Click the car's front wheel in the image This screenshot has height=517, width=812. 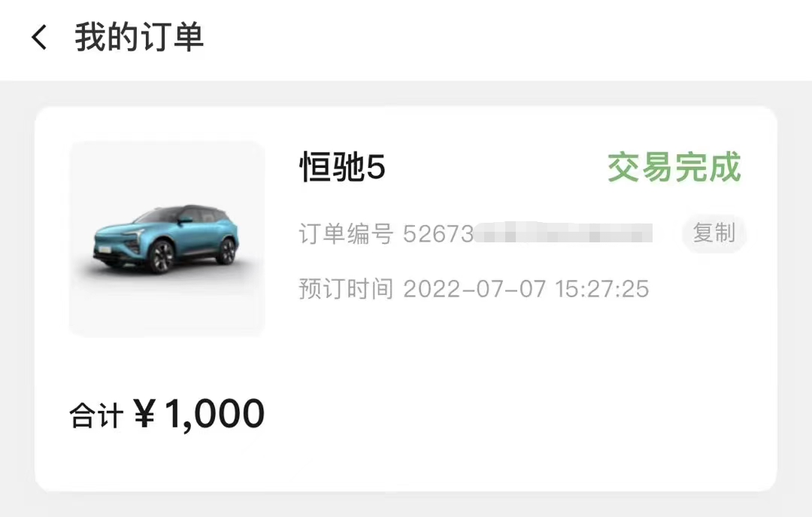pos(162,257)
